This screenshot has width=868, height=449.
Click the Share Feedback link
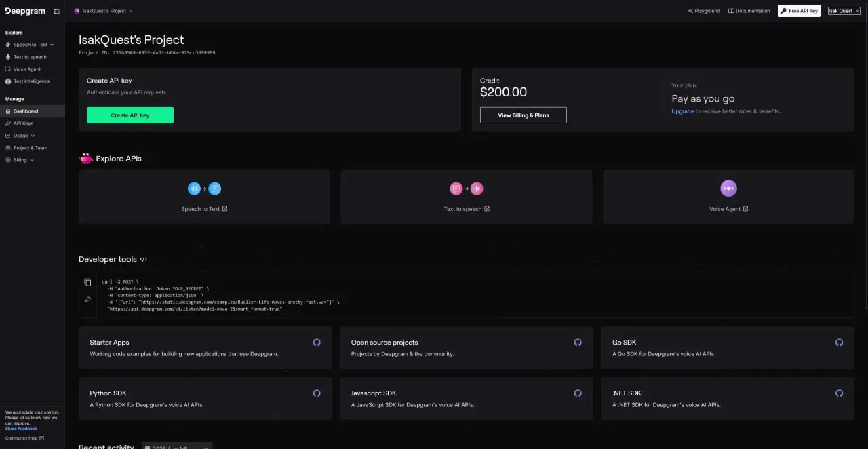click(x=21, y=429)
